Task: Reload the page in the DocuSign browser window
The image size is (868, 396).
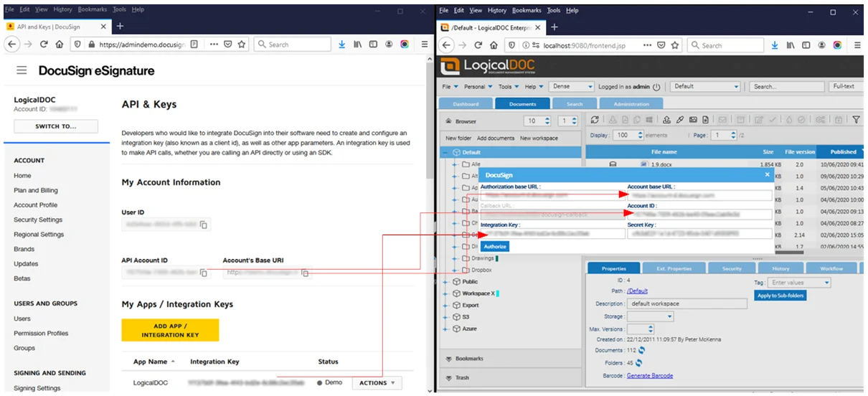Action: (x=44, y=44)
